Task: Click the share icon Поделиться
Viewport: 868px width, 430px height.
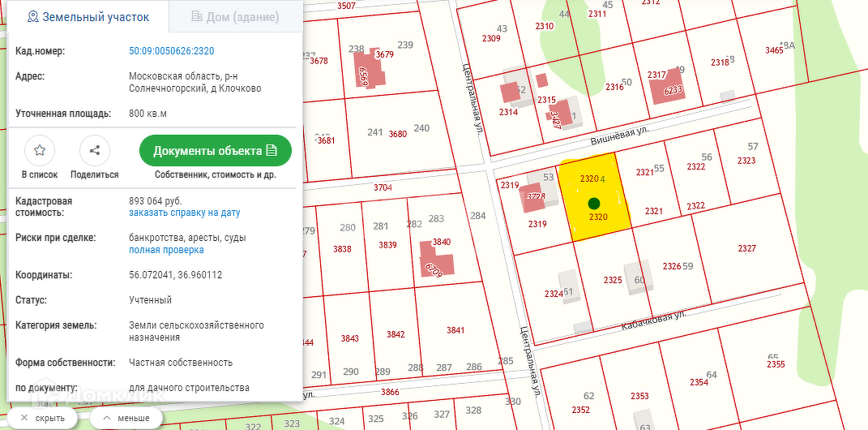Action: 95,150
